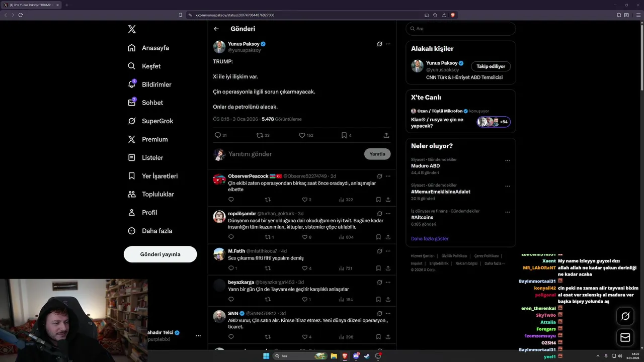Reload the page in browser
This screenshot has height=362, width=644.
pyautogui.click(x=21, y=15)
